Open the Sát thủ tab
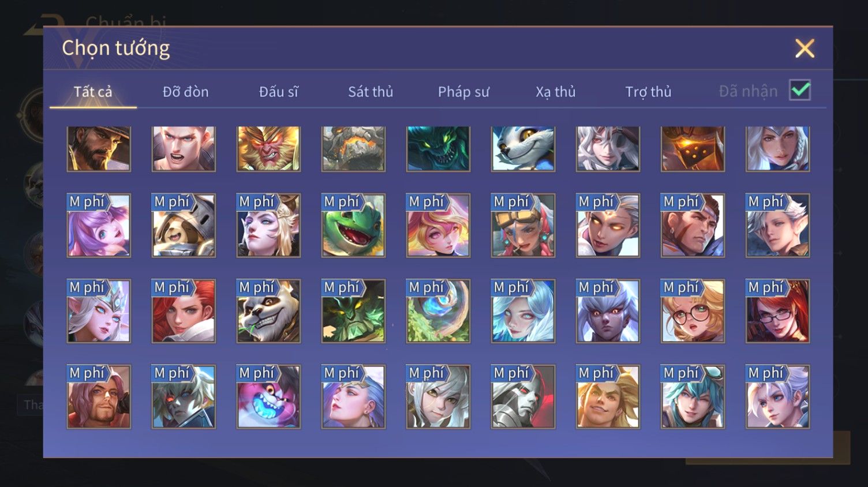 [x=371, y=92]
